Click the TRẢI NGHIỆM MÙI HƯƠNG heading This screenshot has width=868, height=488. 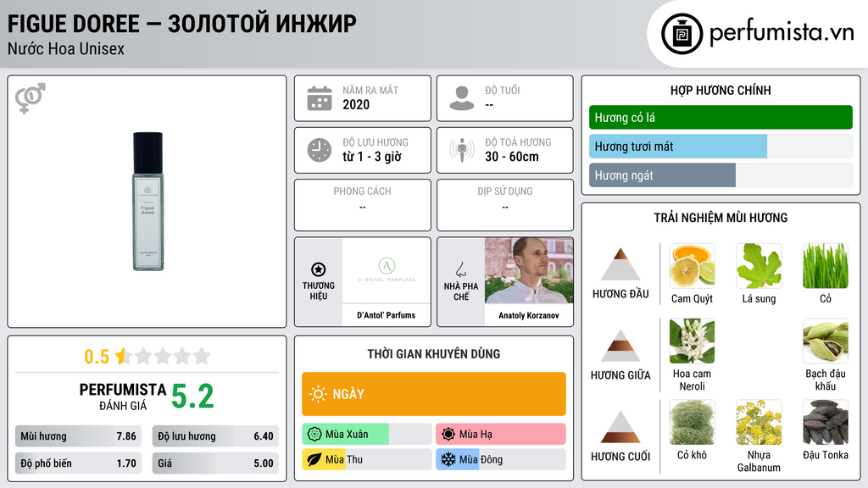pos(721,218)
